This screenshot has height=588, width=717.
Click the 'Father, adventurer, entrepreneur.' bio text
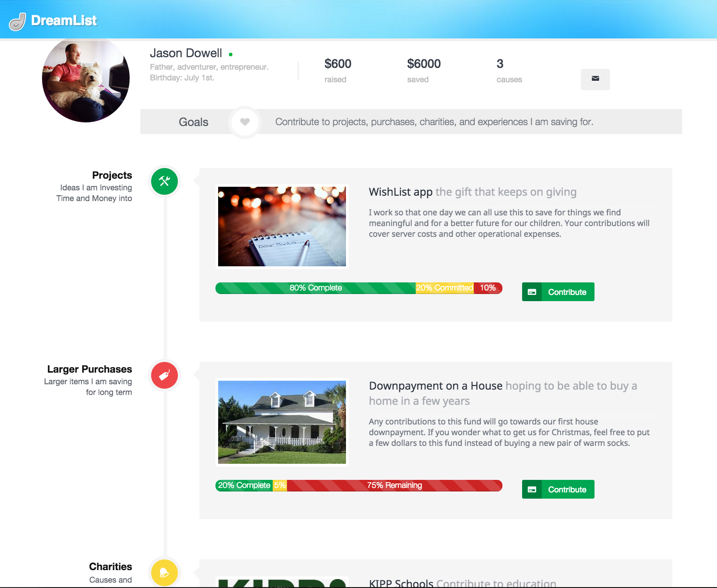(209, 67)
